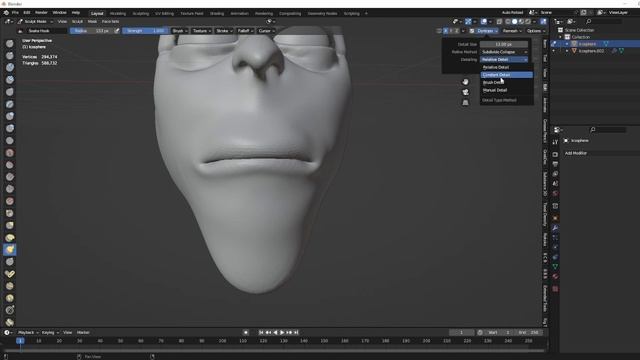Adjust the brush Radius slider
This screenshot has height=360, width=640.
click(x=91, y=31)
